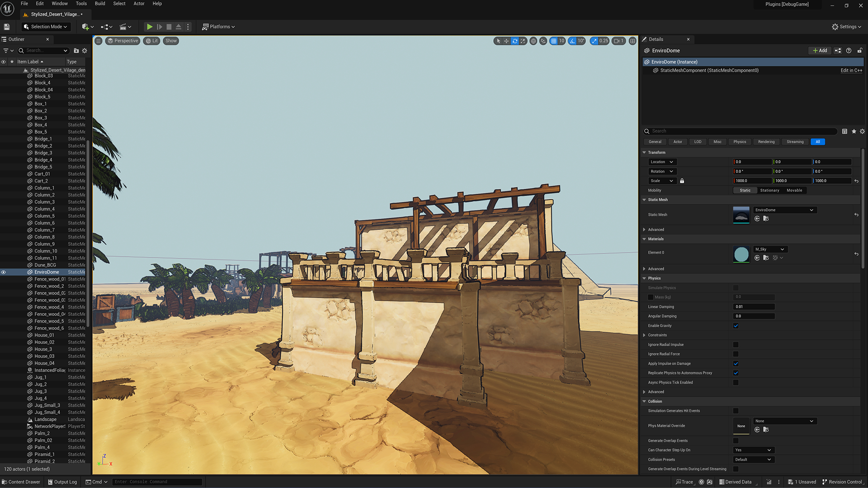Browse to M_Sky material in Content Browser
This screenshot has width=868, height=488.
tap(766, 258)
